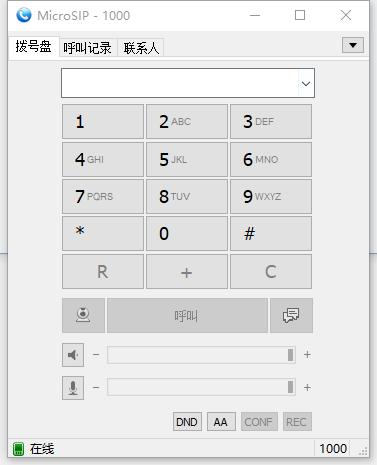Expand the number input dropdown chevron
Viewport: 377px width, 465px height.
point(306,83)
